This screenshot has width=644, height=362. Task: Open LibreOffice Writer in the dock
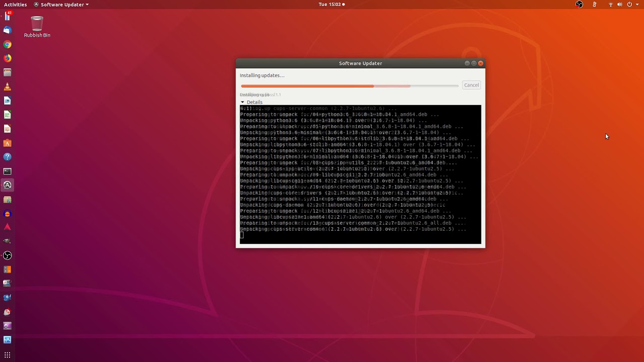(x=7, y=101)
